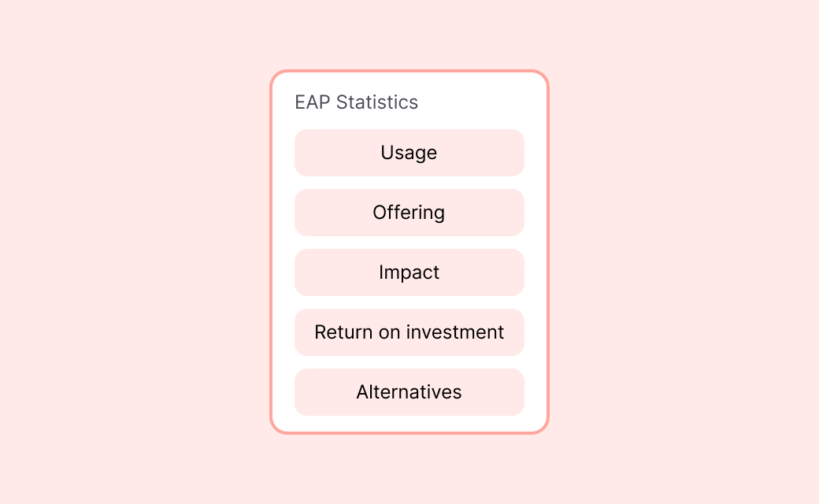Activate the Offering button
Image resolution: width=819 pixels, height=504 pixels.
[x=409, y=213]
